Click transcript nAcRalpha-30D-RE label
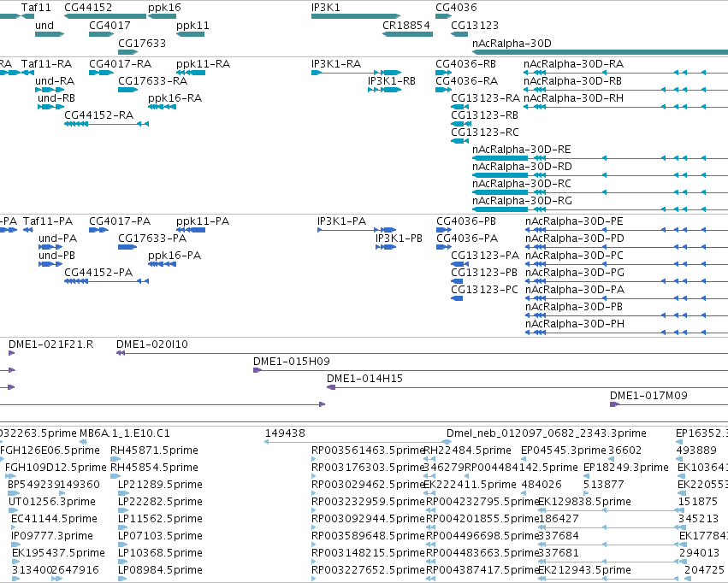728x583 pixels. (521, 150)
